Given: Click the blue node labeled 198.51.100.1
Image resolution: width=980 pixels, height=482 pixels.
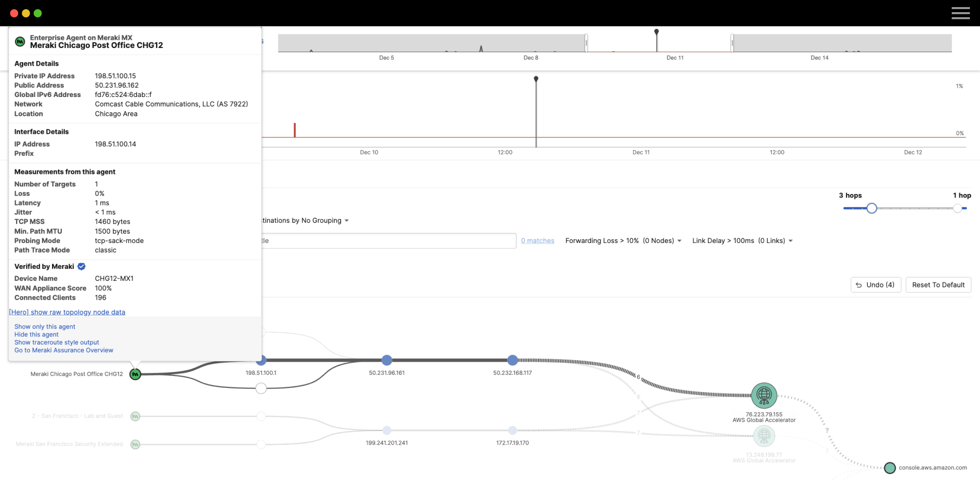Looking at the screenshot, I should [x=261, y=360].
